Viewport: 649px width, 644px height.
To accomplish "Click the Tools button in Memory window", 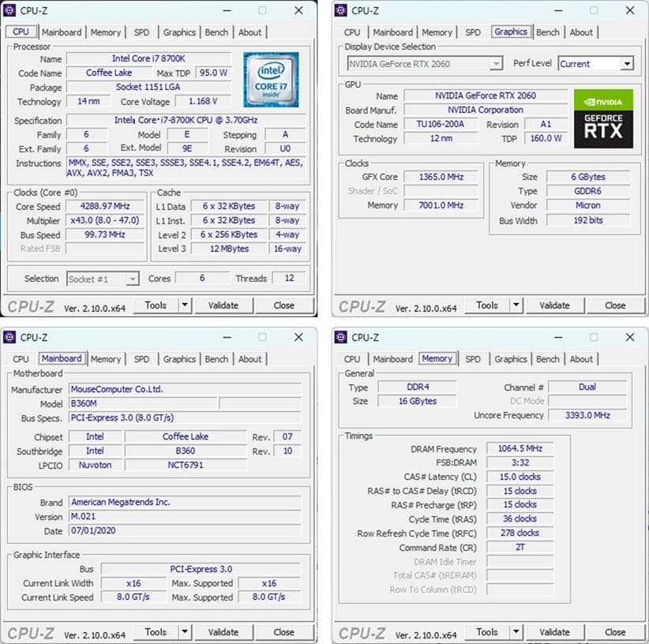I will point(488,632).
